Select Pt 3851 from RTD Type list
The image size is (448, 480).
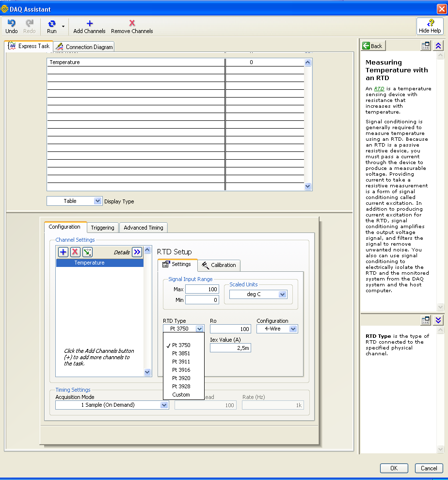181,353
